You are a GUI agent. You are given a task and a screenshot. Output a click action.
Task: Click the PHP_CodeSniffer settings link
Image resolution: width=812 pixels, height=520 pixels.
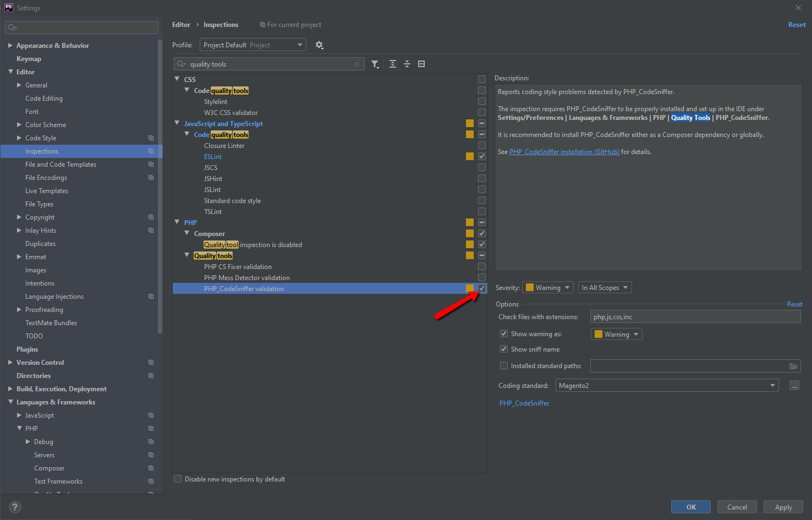(524, 403)
